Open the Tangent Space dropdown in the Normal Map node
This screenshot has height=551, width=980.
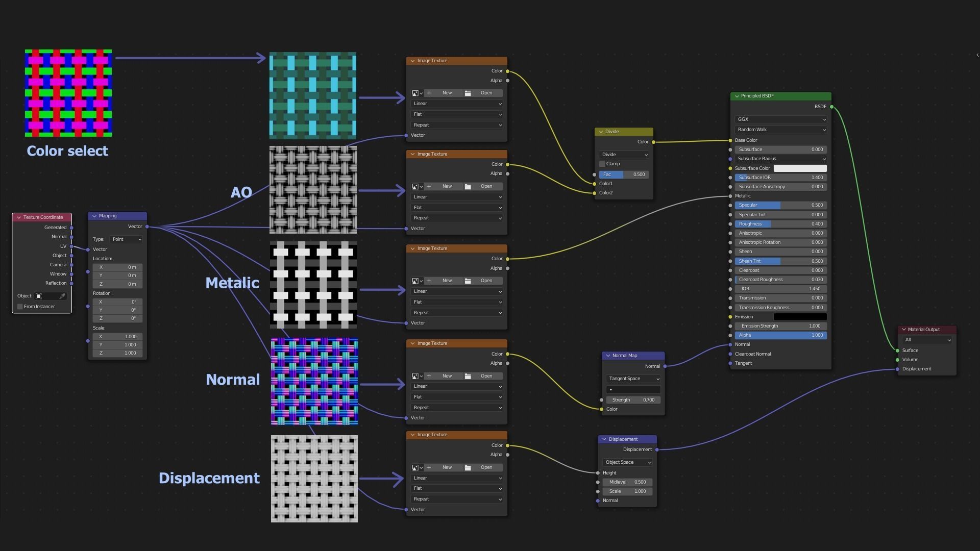click(633, 379)
